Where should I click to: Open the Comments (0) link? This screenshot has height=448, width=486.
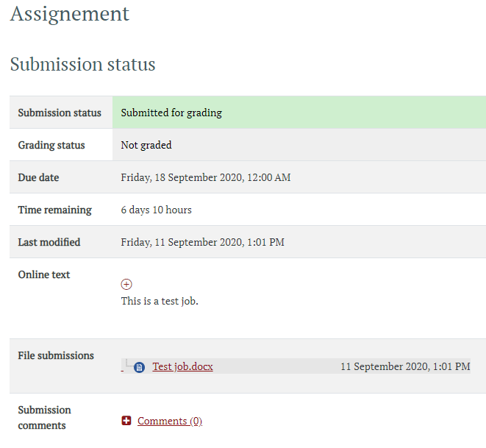point(169,421)
